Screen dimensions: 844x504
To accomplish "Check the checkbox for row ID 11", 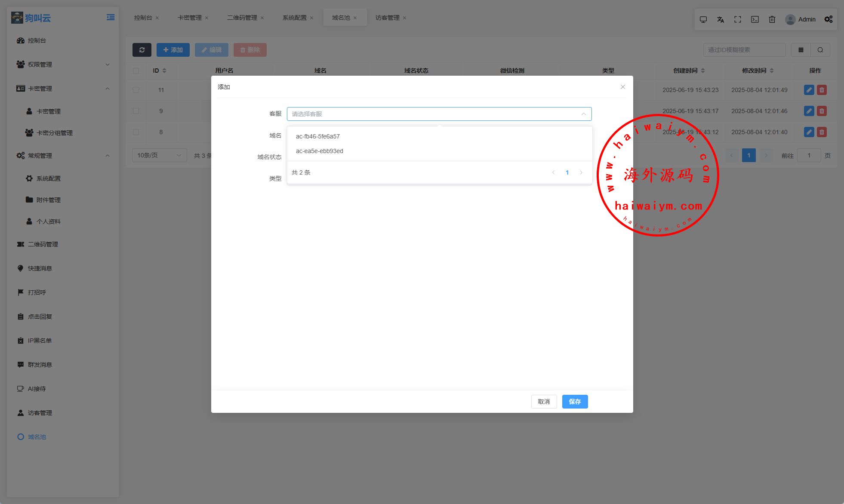I will (x=136, y=90).
